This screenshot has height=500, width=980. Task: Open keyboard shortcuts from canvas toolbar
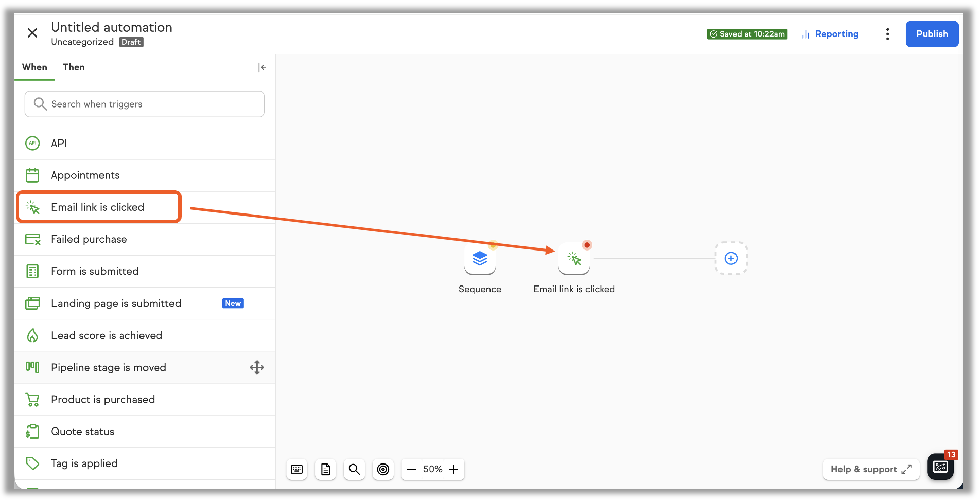[297, 469]
